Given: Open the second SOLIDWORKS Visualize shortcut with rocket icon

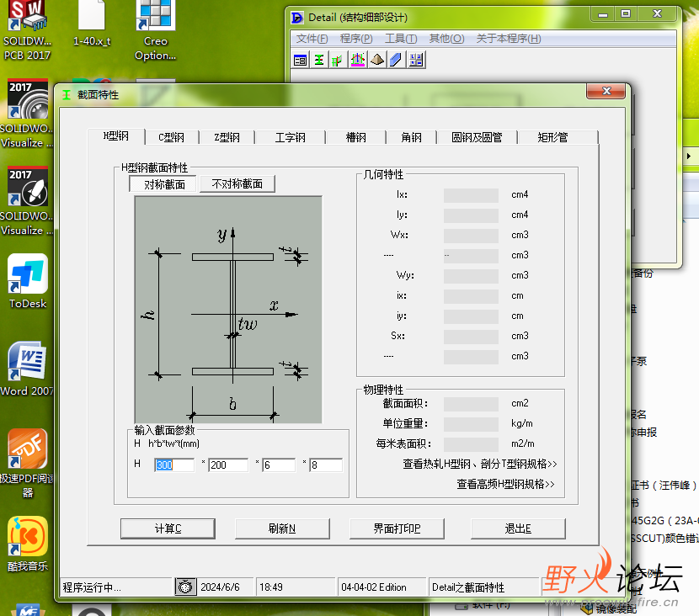Looking at the screenshot, I should (x=27, y=201).
